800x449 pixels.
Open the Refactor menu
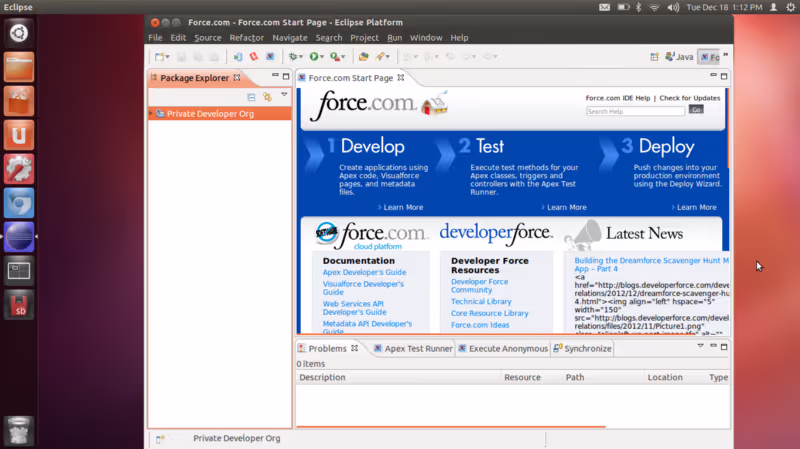tap(246, 38)
